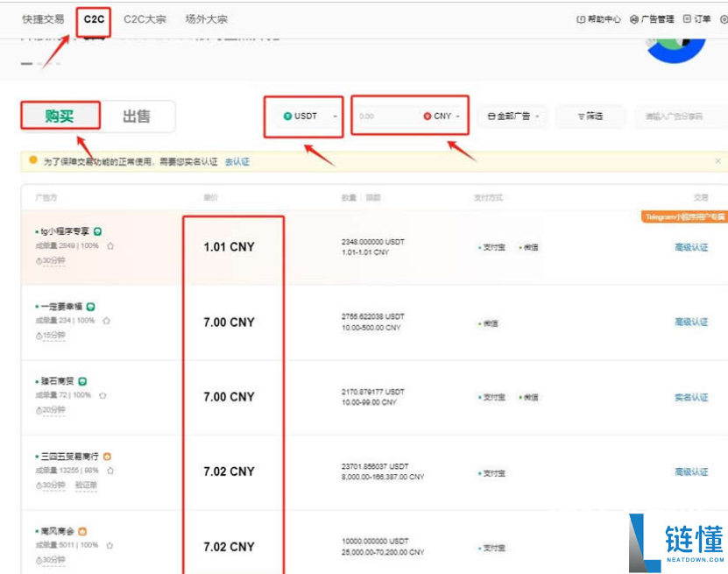Viewport: 728px width, 574px height.
Task: Click 7.02 CNY price in the 23701.856037 USDT row
Action: coord(229,471)
